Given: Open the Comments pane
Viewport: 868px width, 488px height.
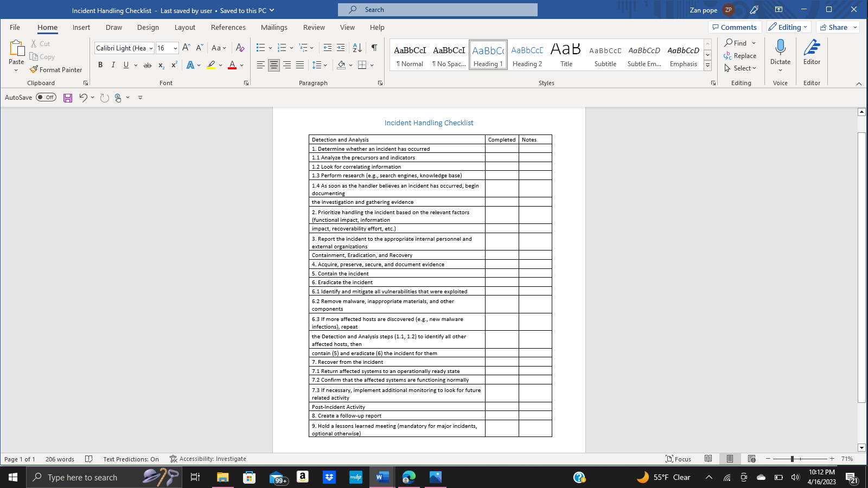Looking at the screenshot, I should 735,27.
